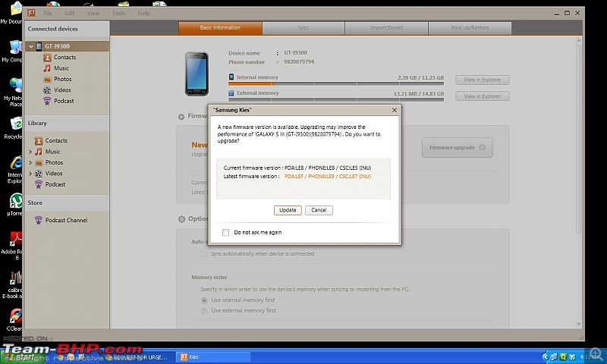Open Library Podcast icon
The image size is (607, 364).
pyautogui.click(x=39, y=184)
